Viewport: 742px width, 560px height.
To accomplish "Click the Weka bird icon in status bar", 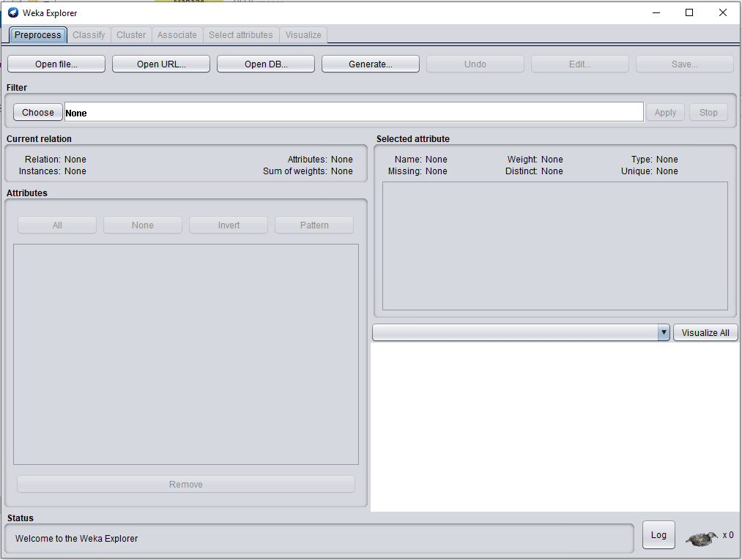I will click(x=701, y=538).
